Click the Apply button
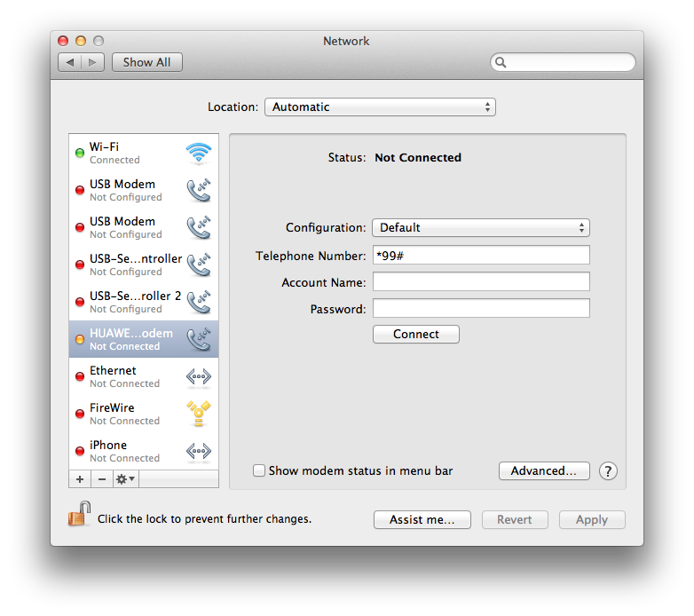Image resolution: width=694 pixels, height=616 pixels. coord(592,519)
